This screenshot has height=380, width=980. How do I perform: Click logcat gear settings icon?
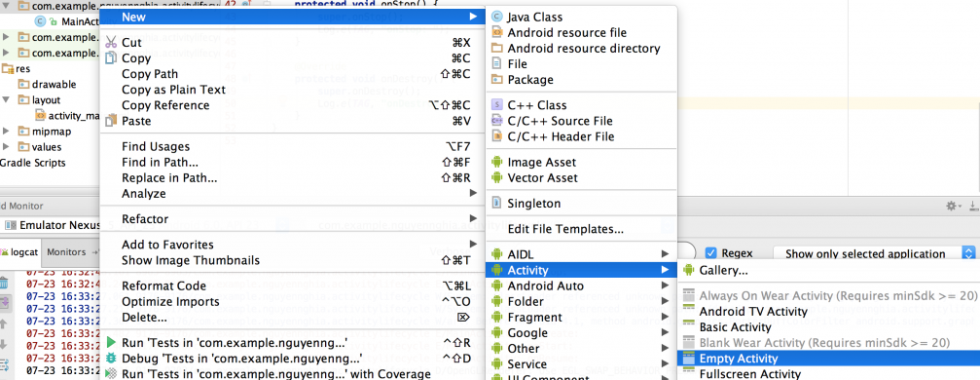(x=953, y=206)
